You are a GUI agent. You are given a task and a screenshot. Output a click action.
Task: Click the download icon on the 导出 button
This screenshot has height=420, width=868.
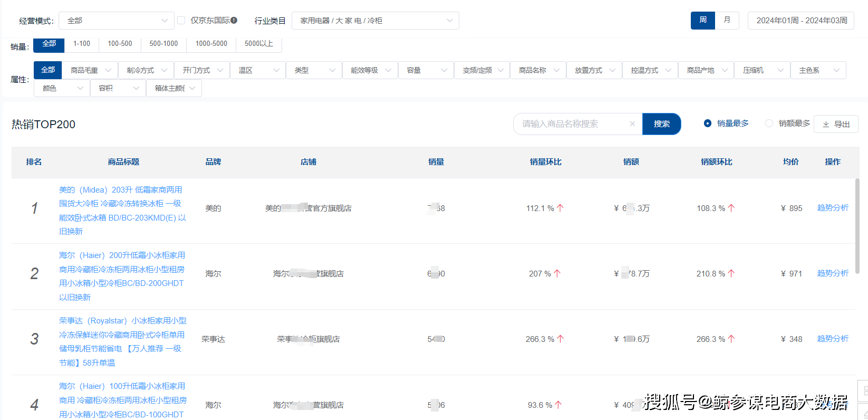(826, 125)
